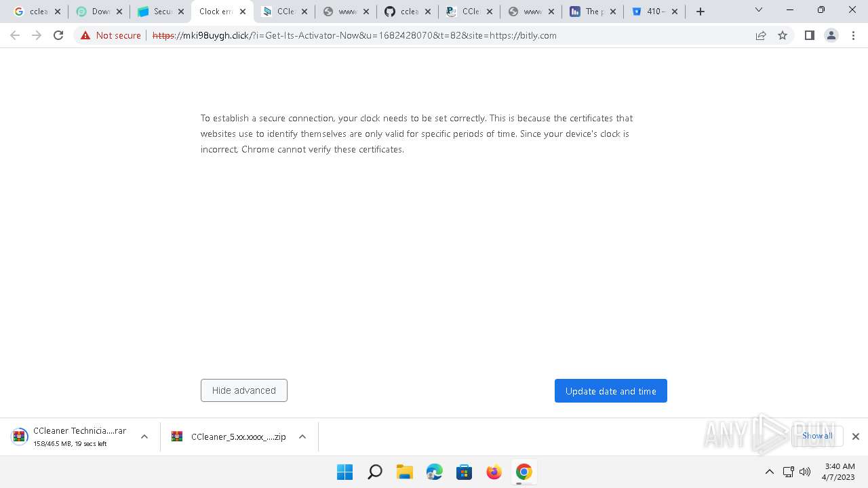Close the '410' tab
This screenshot has height=488, width=868.
pyautogui.click(x=675, y=12)
